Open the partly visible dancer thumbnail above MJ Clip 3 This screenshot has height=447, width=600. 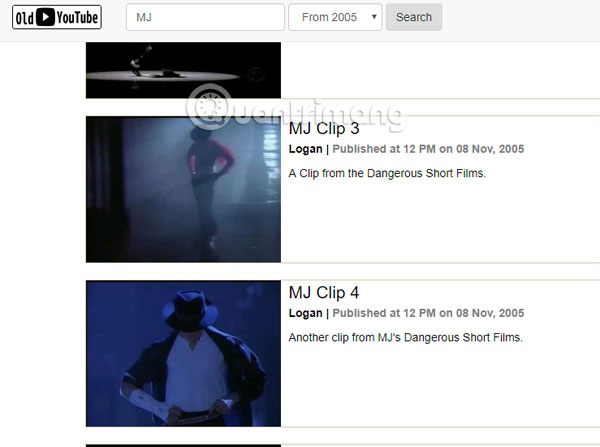point(183,70)
